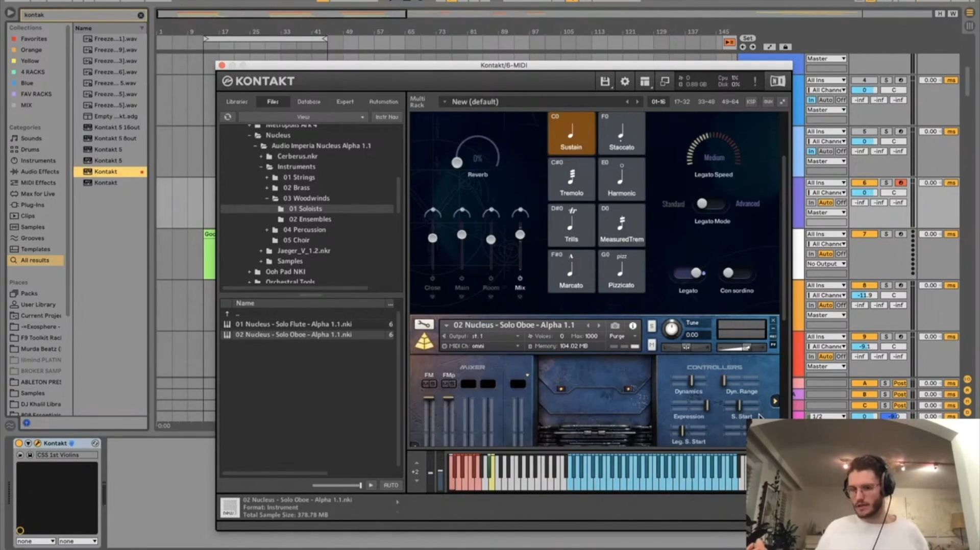Select All results in Ableton browser

pyautogui.click(x=35, y=260)
